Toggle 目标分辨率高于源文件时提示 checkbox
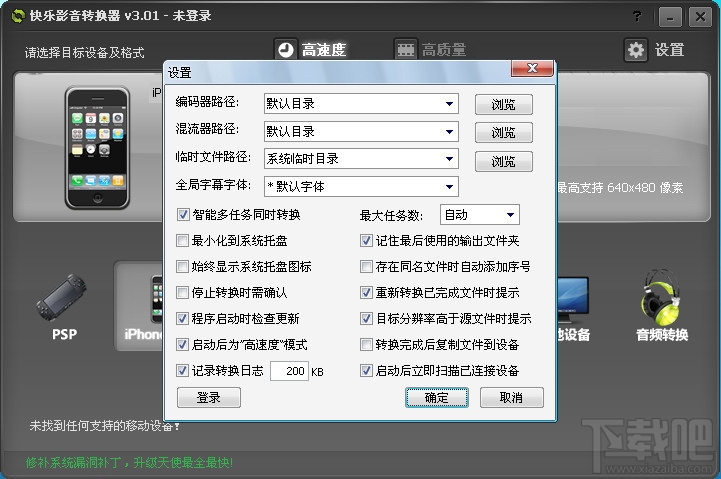721x479 pixels. tap(366, 319)
